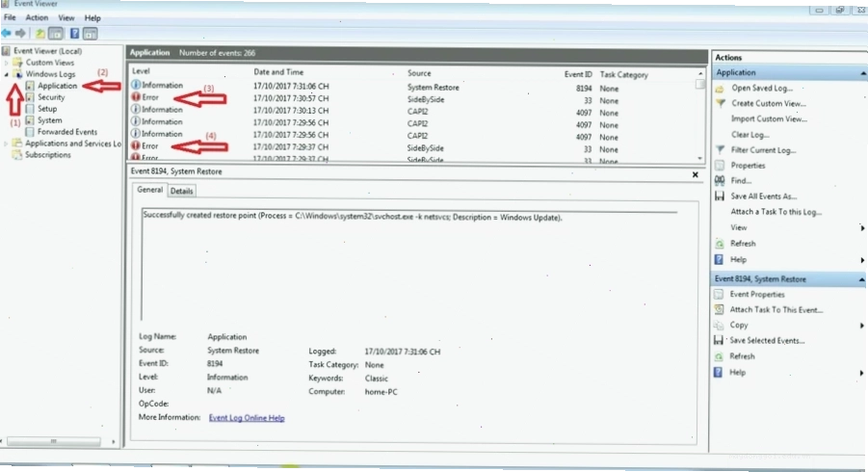
Task: Click the Open Saved Log folder icon
Action: pyautogui.click(x=720, y=88)
